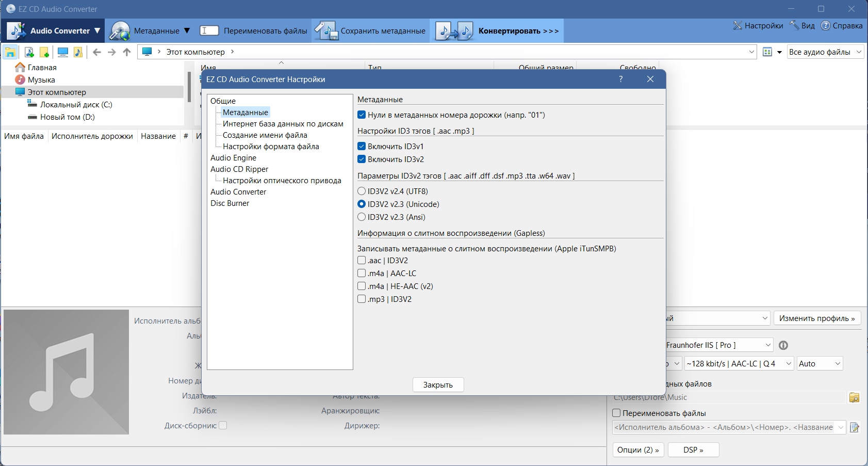Click the Convert (Конвертировать) icon

454,31
